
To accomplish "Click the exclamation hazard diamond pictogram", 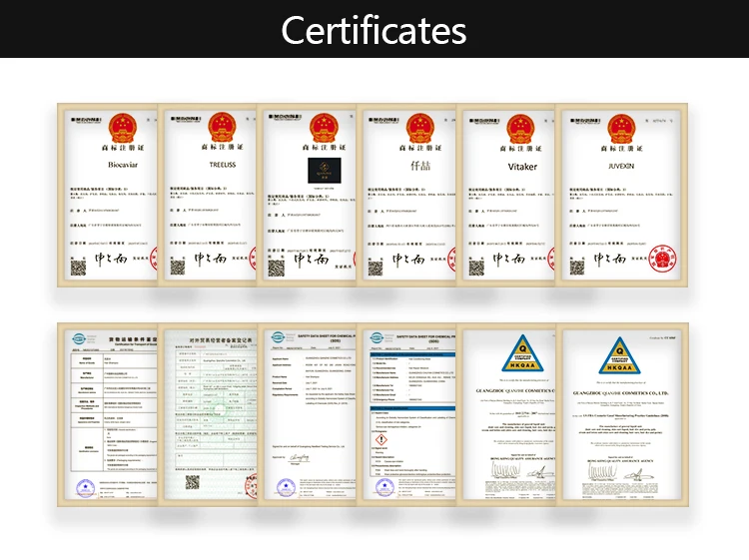I will (381, 439).
